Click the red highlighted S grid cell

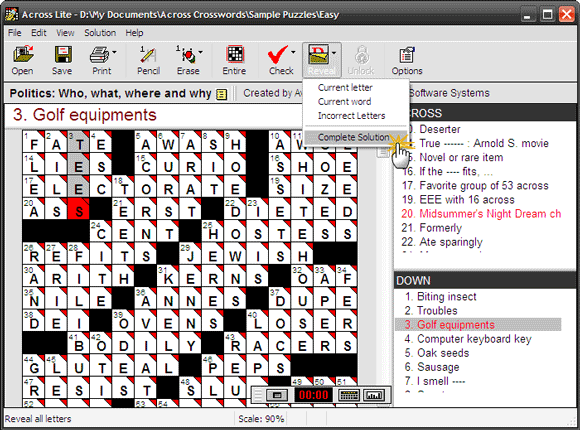[x=78, y=209]
